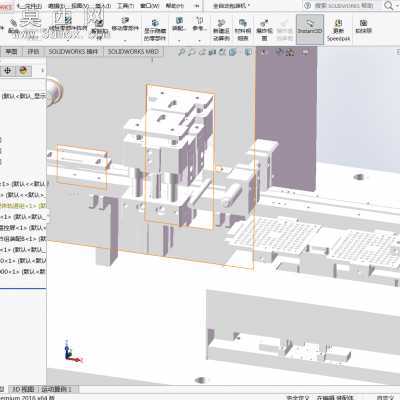The image size is (400, 400).
Task: Click Previous View in view toolbar
Action: (x=202, y=52)
